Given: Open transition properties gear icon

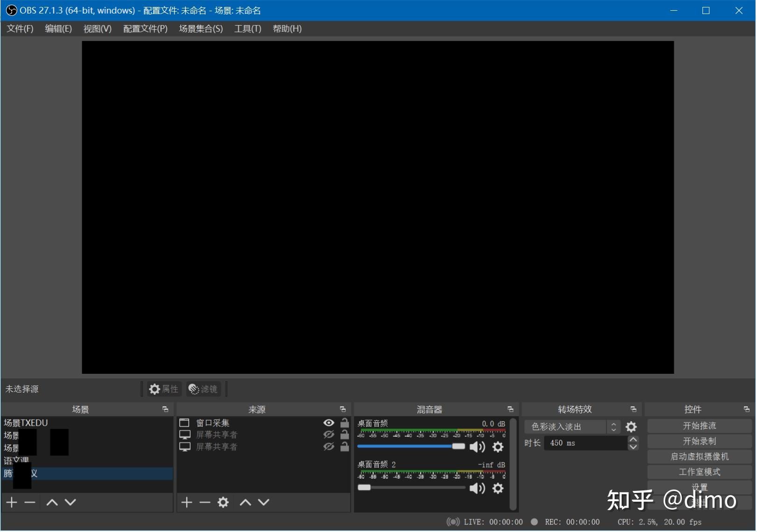Looking at the screenshot, I should point(631,426).
